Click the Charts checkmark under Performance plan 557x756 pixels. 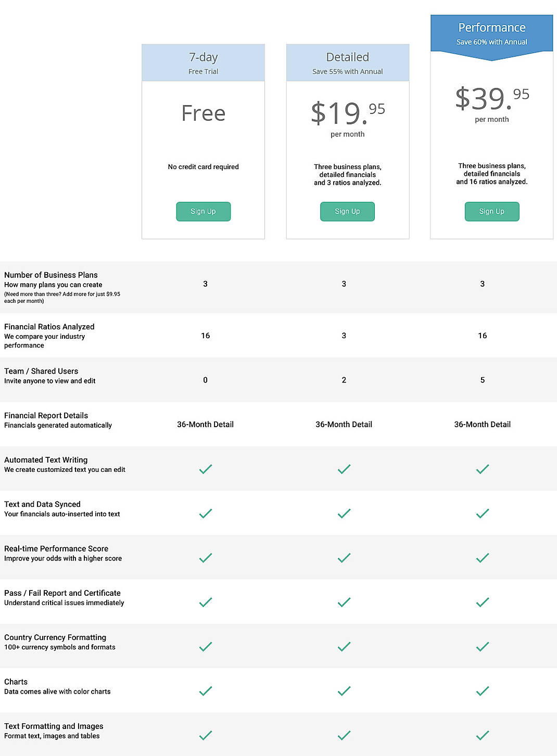482,691
